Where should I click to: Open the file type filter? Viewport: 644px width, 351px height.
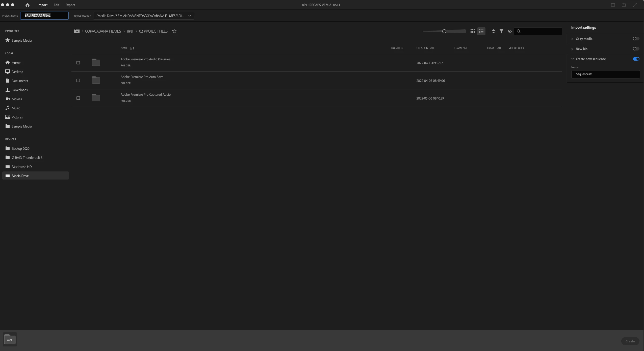tap(501, 31)
